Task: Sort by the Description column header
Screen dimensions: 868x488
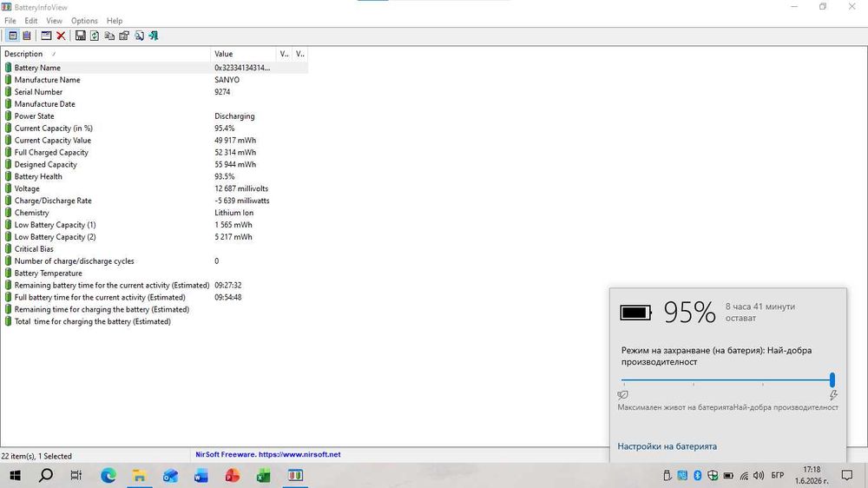Action: [x=106, y=54]
